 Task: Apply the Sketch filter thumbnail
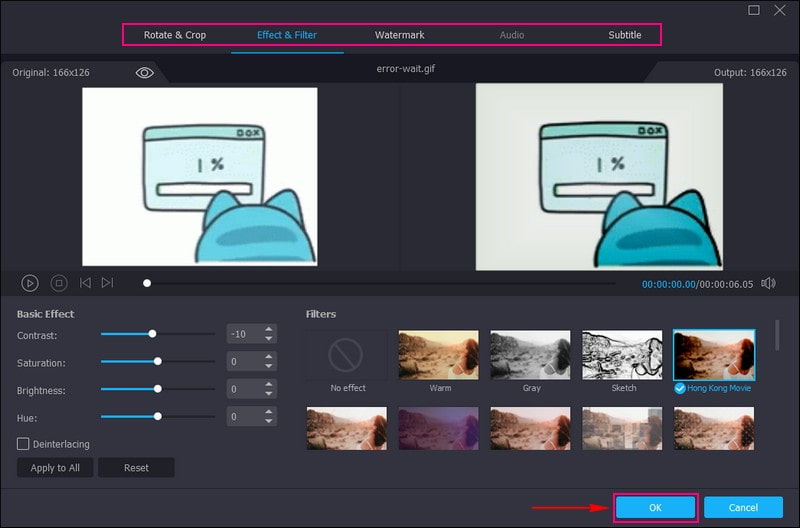pyautogui.click(x=622, y=355)
